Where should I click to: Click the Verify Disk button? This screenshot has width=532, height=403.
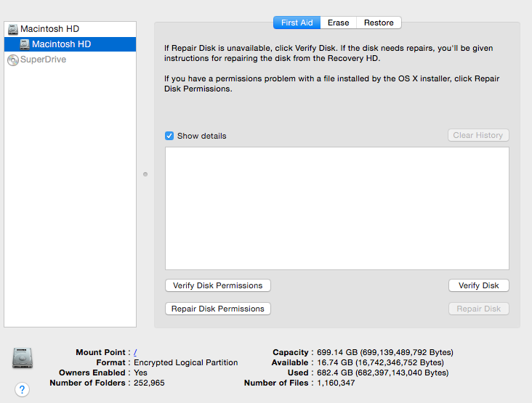(479, 285)
